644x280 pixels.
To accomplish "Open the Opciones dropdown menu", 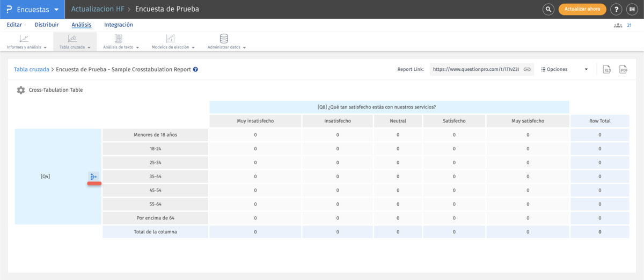I will tap(564, 69).
